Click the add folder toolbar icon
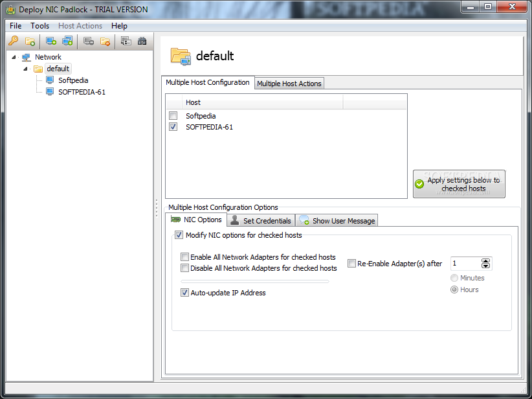 tap(30, 41)
